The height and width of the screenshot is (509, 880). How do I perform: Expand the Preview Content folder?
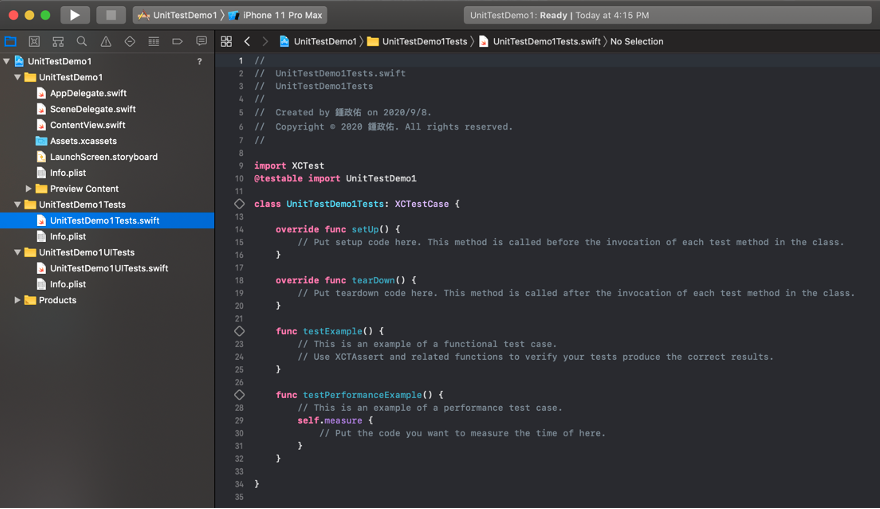(28, 189)
